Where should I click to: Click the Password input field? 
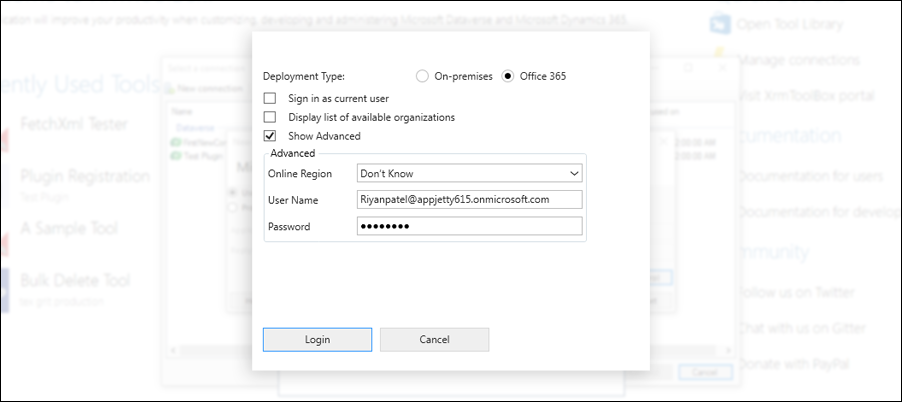click(469, 226)
